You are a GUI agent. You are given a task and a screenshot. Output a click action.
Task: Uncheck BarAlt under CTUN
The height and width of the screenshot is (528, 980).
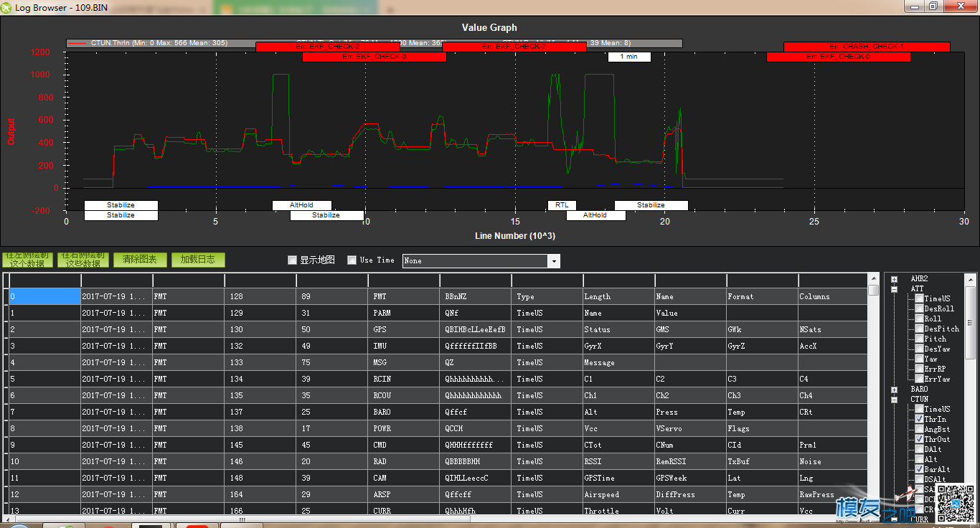919,469
